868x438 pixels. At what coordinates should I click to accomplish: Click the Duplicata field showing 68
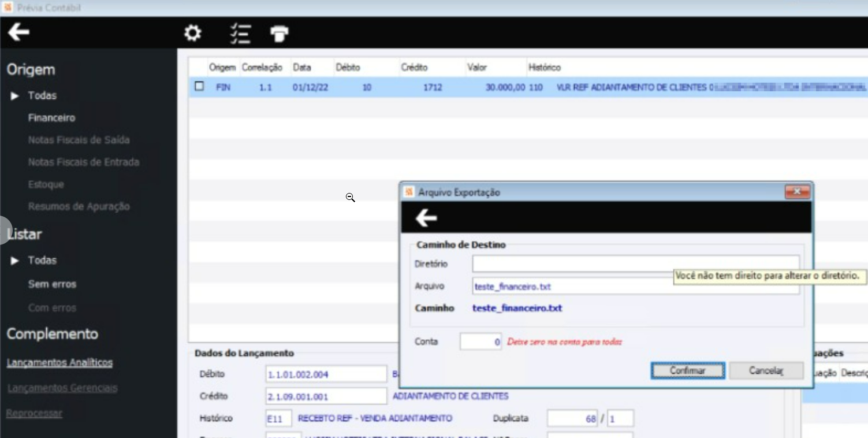572,418
